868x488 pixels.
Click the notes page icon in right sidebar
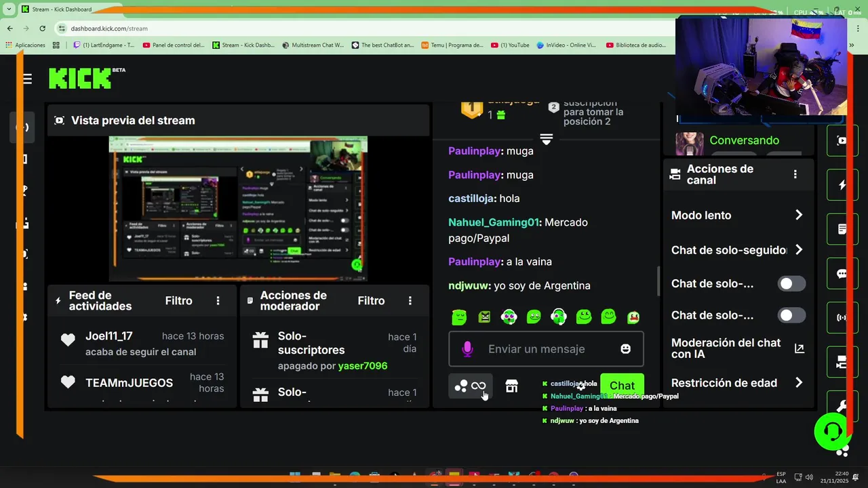pyautogui.click(x=842, y=229)
